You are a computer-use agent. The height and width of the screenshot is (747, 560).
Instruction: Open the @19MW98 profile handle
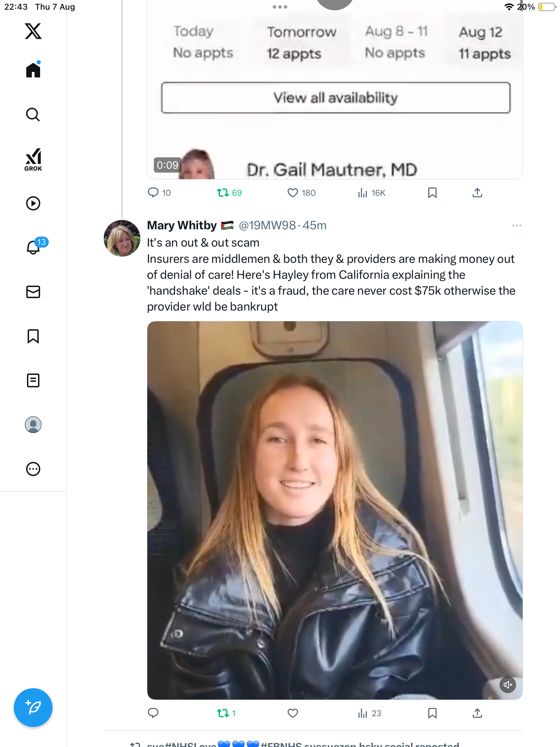(x=267, y=225)
